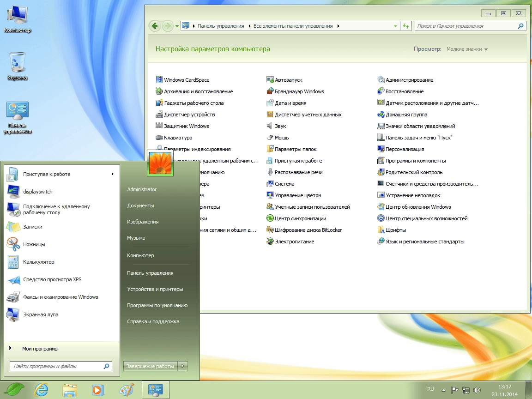Image resolution: width=532 pixels, height=399 pixels.
Task: Click the Распознавание речи microphone icon
Action: pyautogui.click(x=270, y=172)
